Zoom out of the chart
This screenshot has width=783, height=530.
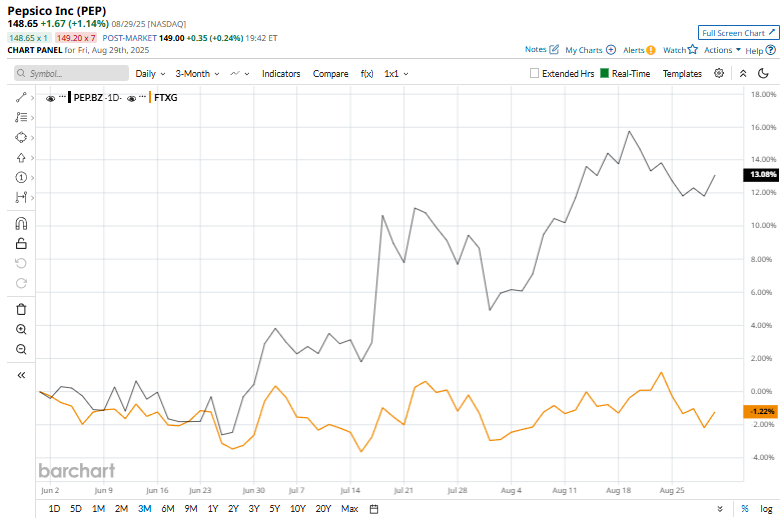(x=21, y=349)
